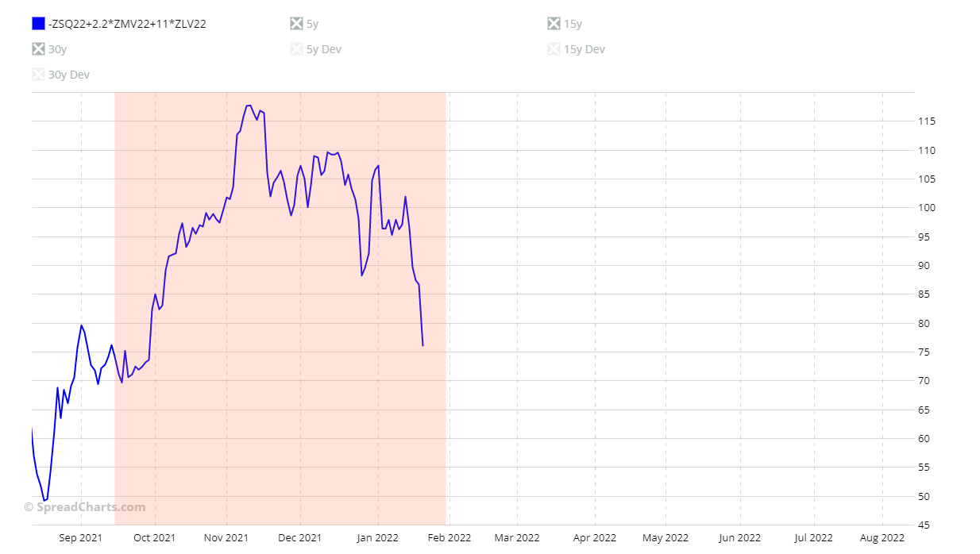Show the 5y average series label
This screenshot has width=980, height=554.
(x=312, y=24)
